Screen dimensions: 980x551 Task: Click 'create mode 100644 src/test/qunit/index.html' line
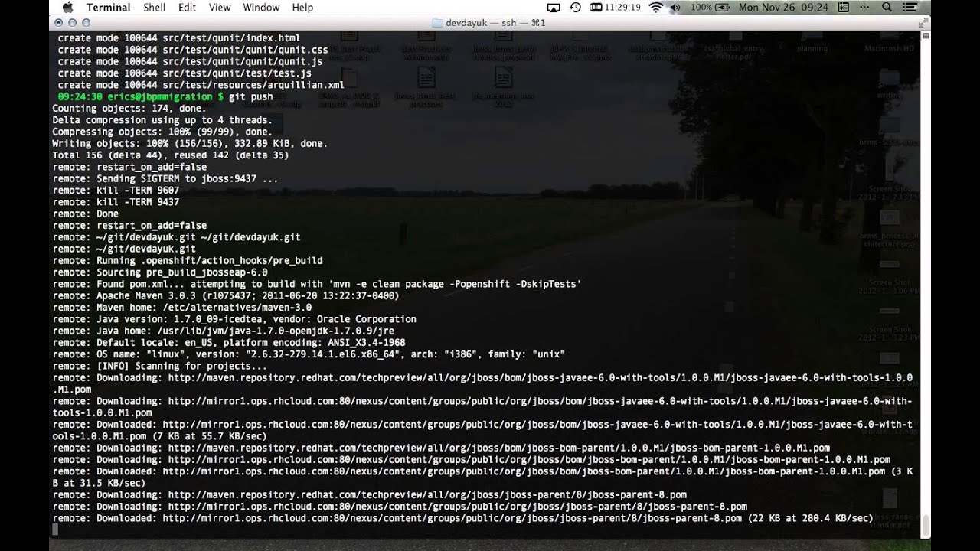pyautogui.click(x=178, y=38)
